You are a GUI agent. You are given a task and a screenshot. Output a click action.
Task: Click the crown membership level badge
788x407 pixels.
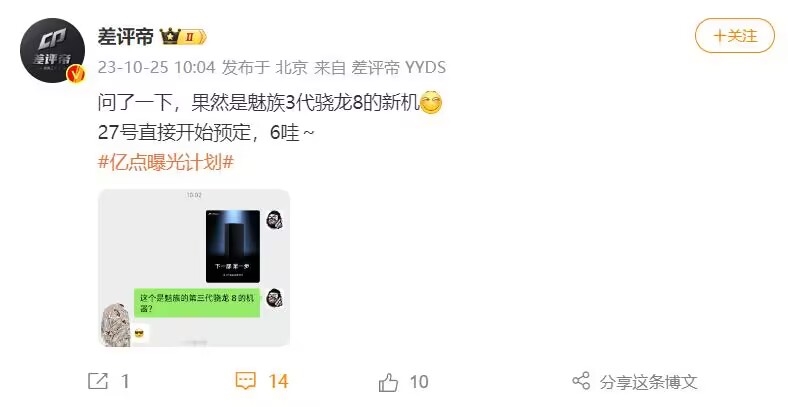click(183, 37)
